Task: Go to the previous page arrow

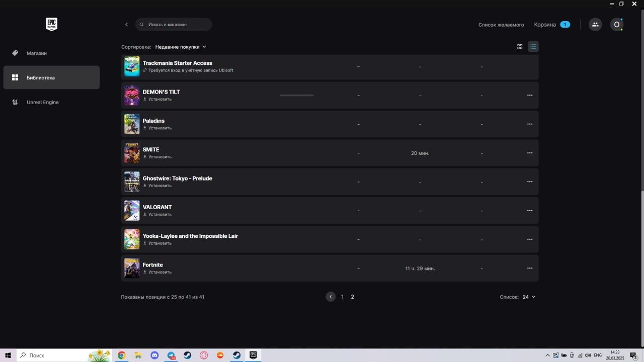Action: (331, 297)
